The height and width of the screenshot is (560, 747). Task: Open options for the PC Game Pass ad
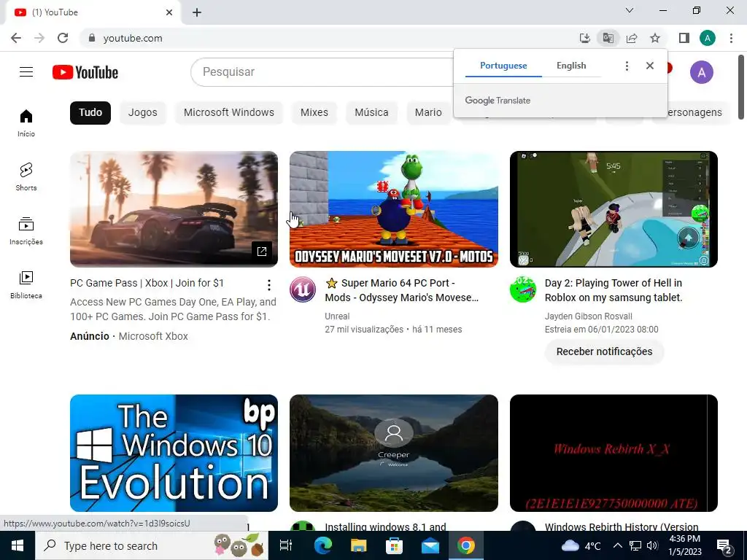coord(269,285)
